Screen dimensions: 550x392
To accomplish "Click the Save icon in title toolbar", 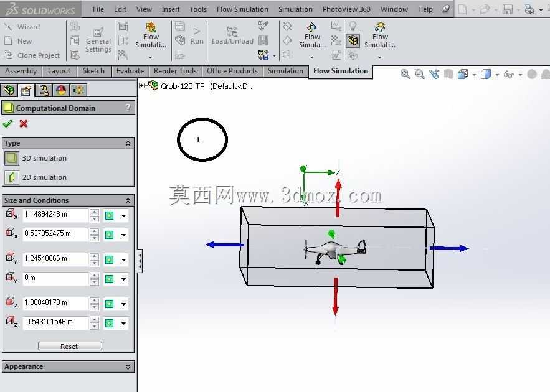I will [508, 9].
